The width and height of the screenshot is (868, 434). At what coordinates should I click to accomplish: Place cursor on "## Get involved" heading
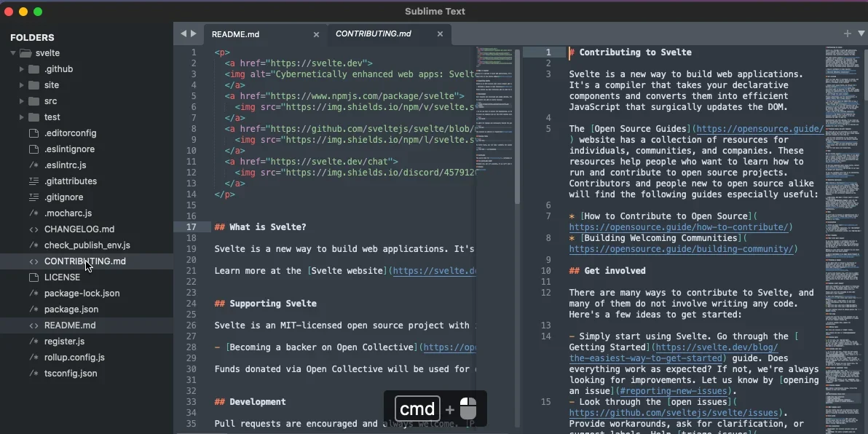coord(607,271)
